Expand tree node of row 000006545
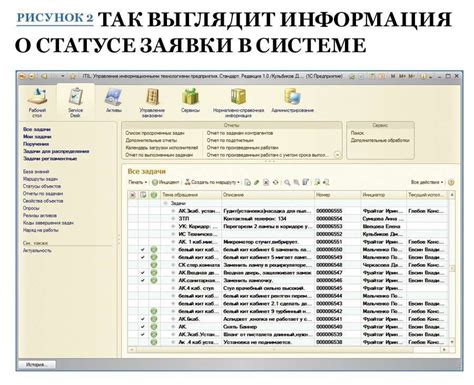The height and width of the screenshot is (385, 474). (173, 288)
